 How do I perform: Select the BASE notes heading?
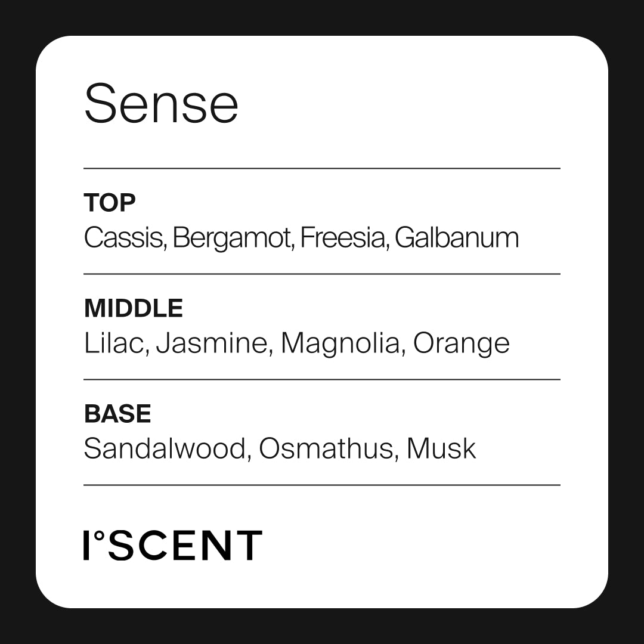click(x=117, y=414)
